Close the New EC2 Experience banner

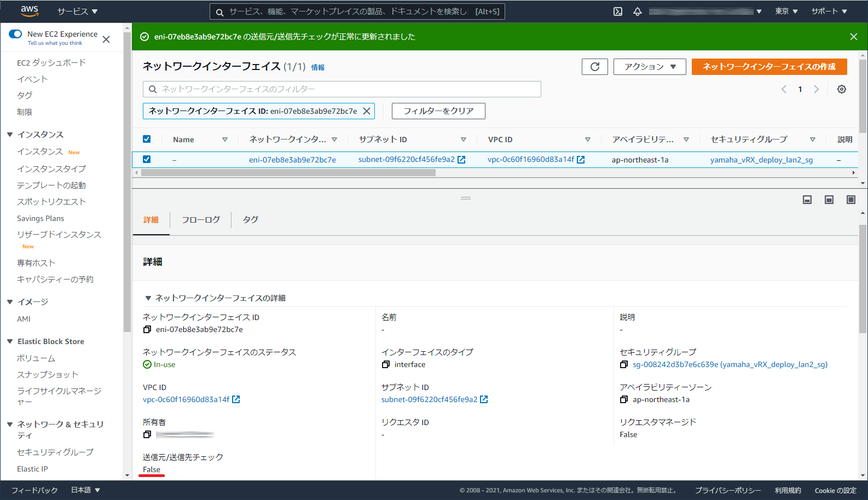[x=106, y=39]
